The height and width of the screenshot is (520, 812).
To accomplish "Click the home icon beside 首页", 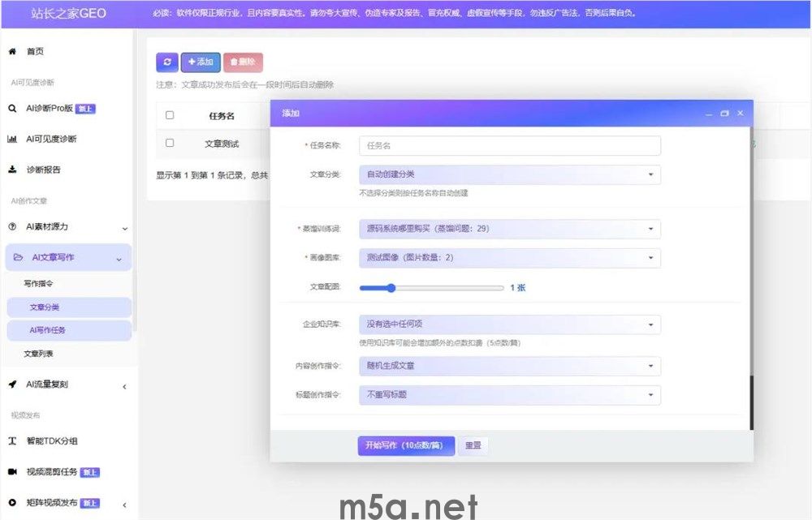I will (x=12, y=51).
